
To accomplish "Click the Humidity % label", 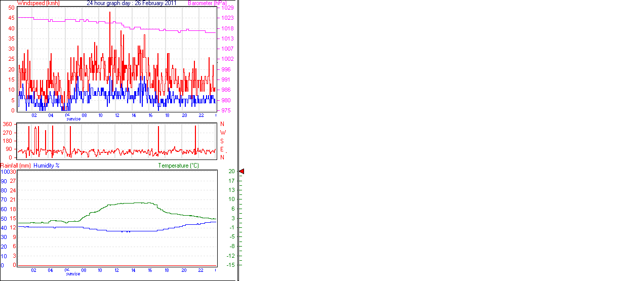I will 47,166.
